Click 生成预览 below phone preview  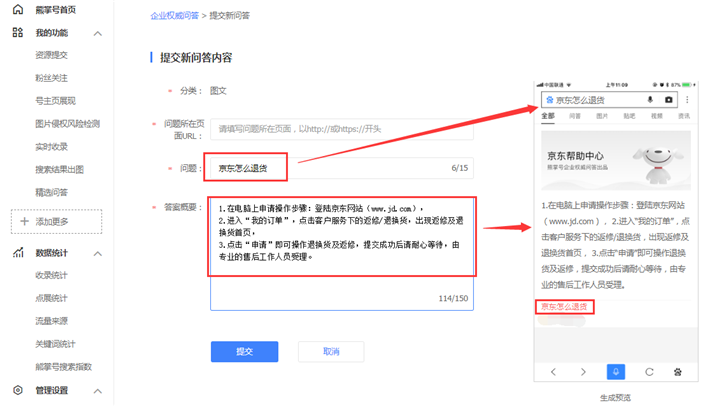point(615,397)
